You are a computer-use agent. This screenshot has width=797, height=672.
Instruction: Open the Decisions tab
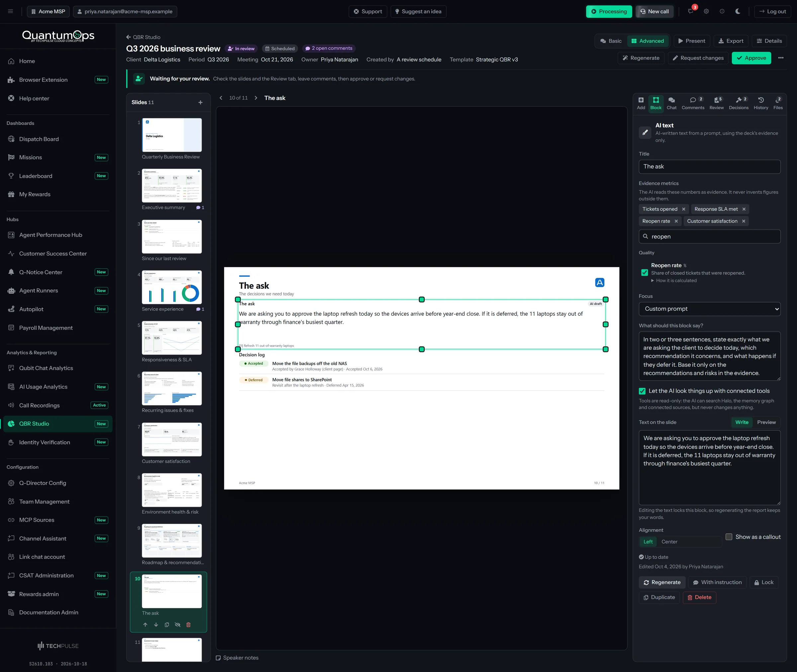pyautogui.click(x=738, y=103)
